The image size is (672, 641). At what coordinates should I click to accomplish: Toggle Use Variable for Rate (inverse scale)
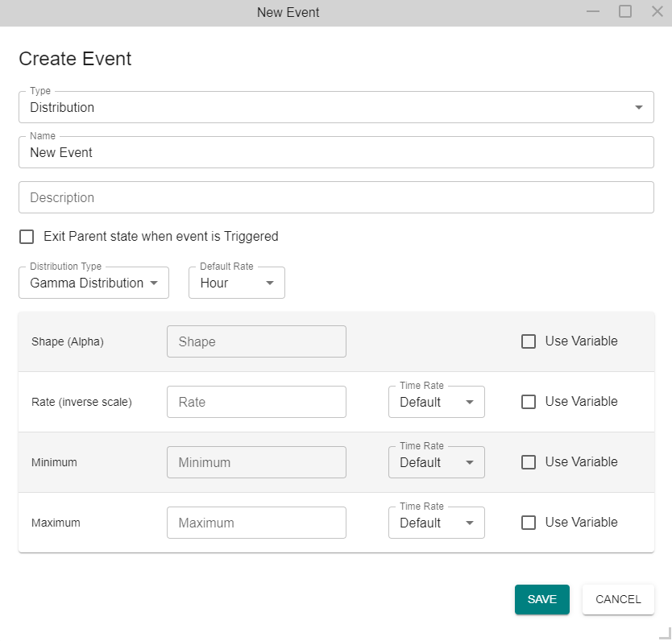tap(529, 402)
